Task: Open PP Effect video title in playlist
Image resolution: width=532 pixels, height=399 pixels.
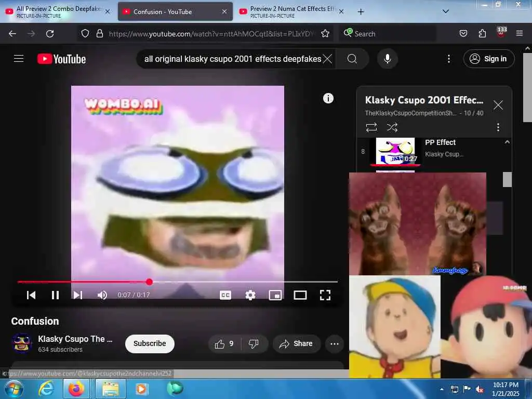Action: 440,142
